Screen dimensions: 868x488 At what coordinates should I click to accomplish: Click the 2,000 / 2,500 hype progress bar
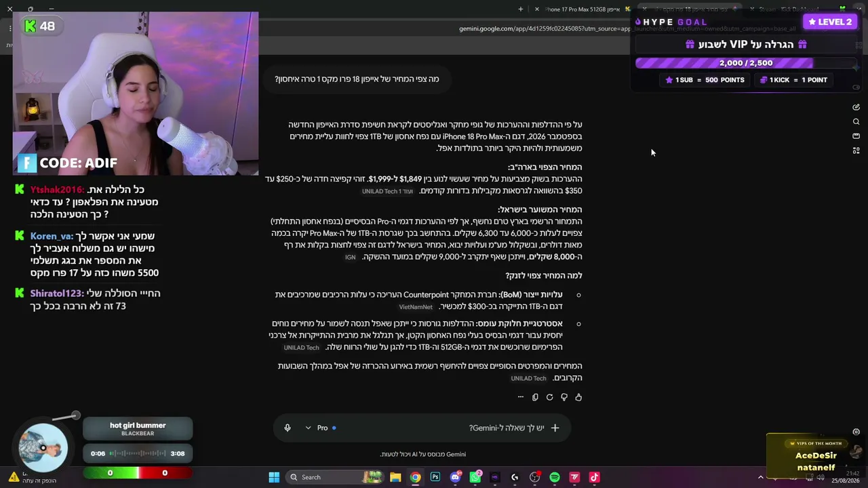click(746, 63)
